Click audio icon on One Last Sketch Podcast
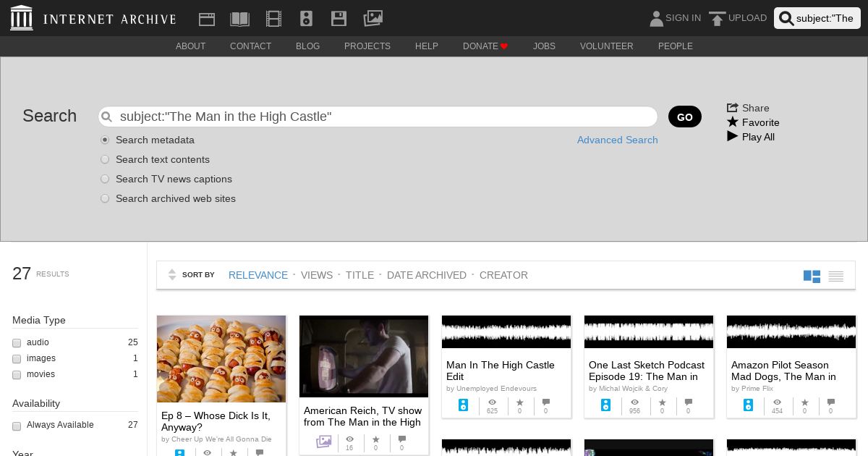 coord(606,405)
